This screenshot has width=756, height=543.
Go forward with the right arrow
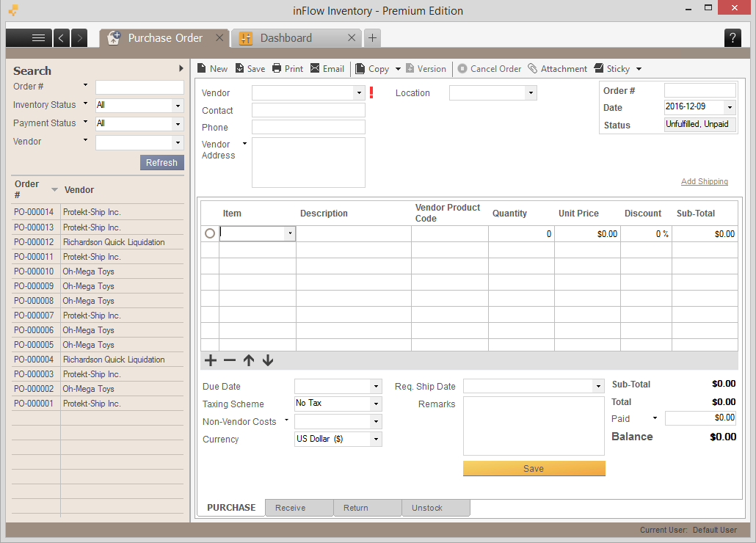(79, 38)
